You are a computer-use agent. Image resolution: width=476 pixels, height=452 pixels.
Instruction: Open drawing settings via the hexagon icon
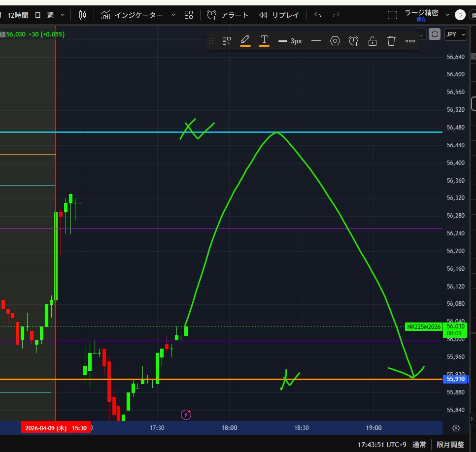pos(335,41)
